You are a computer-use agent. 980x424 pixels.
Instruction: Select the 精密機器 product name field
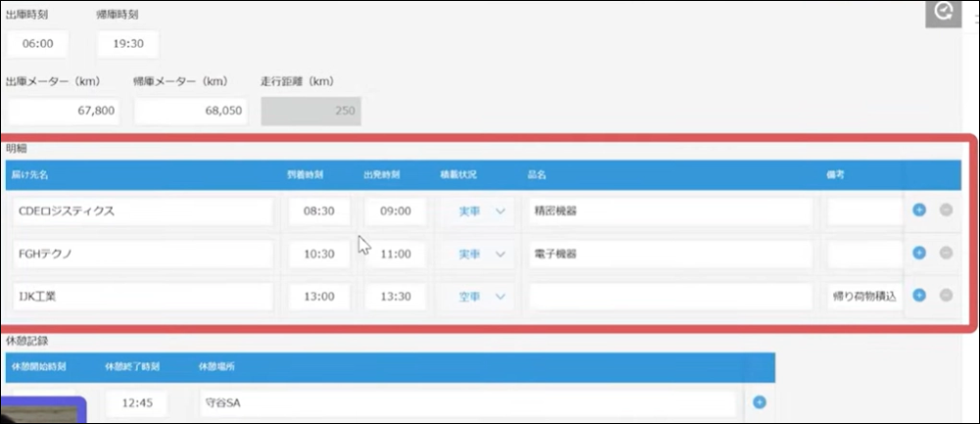click(x=669, y=211)
